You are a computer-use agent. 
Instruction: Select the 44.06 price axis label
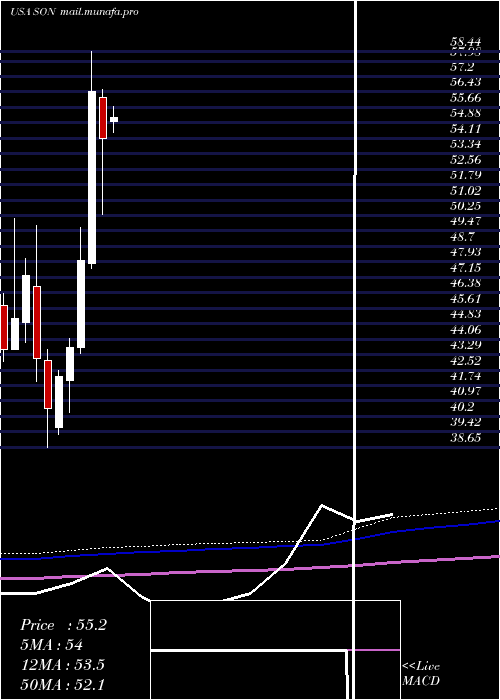[x=466, y=329]
